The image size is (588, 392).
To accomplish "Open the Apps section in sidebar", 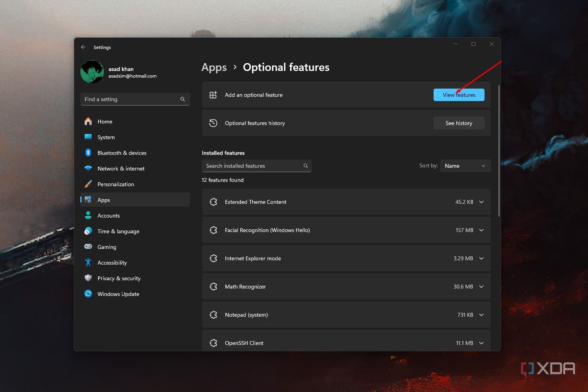I will (135, 200).
